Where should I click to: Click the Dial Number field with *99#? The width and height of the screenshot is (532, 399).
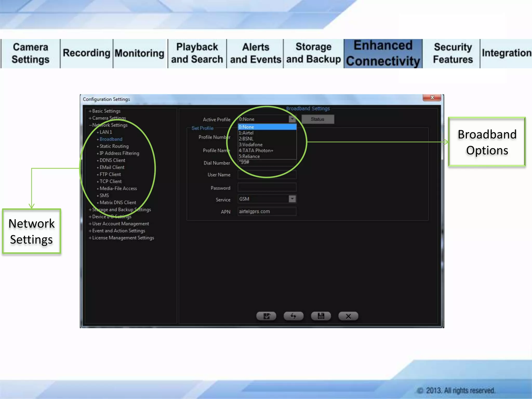(267, 162)
